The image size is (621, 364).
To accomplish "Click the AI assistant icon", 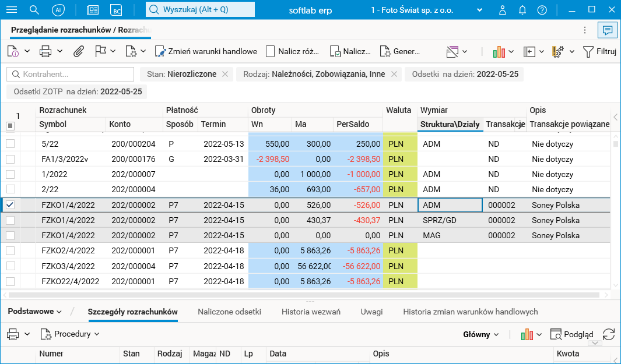I will pyautogui.click(x=58, y=10).
